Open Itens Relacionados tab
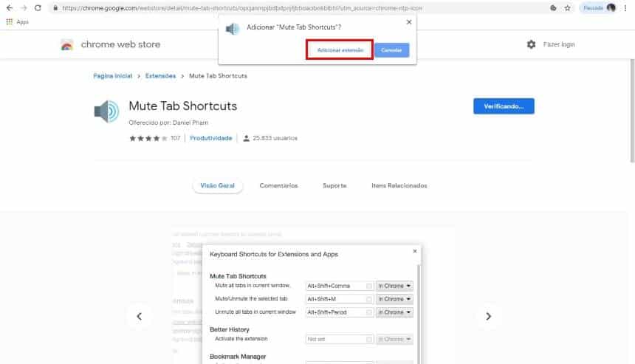635x364 pixels. tap(399, 185)
